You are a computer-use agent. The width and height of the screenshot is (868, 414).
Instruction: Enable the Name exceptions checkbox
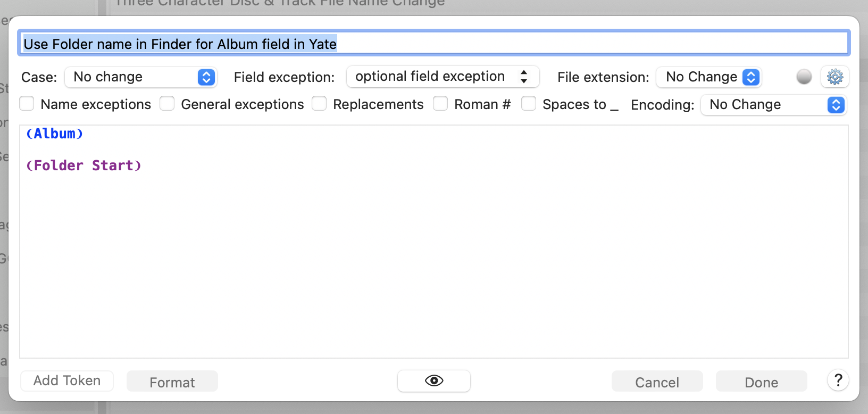click(27, 104)
